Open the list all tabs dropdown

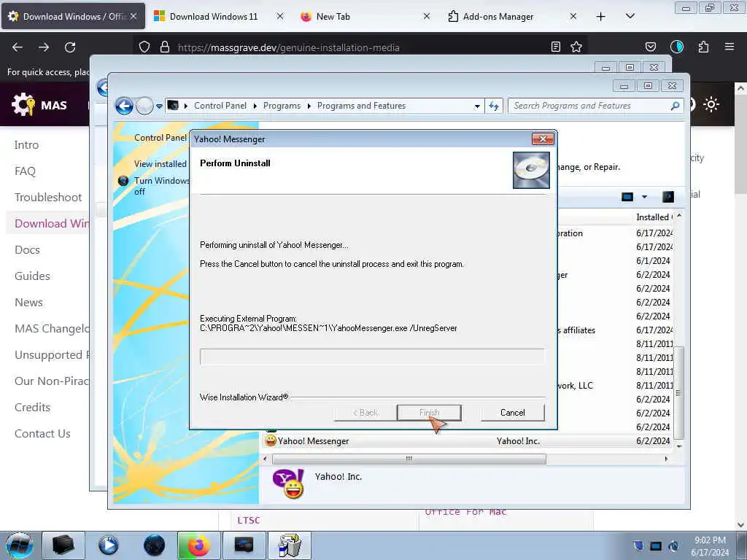pos(630,17)
